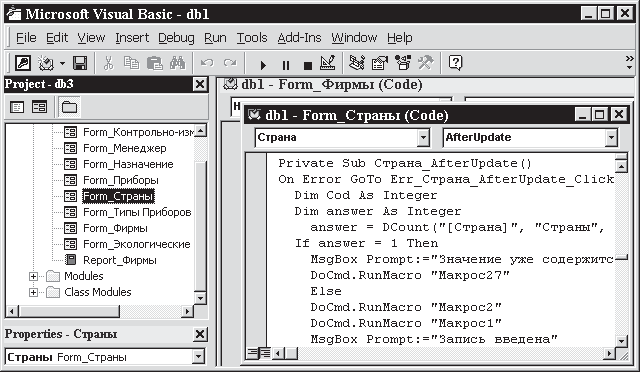This screenshot has height=372, width=640.
Task: Open Visual Basic Help question icon
Action: coord(455,63)
